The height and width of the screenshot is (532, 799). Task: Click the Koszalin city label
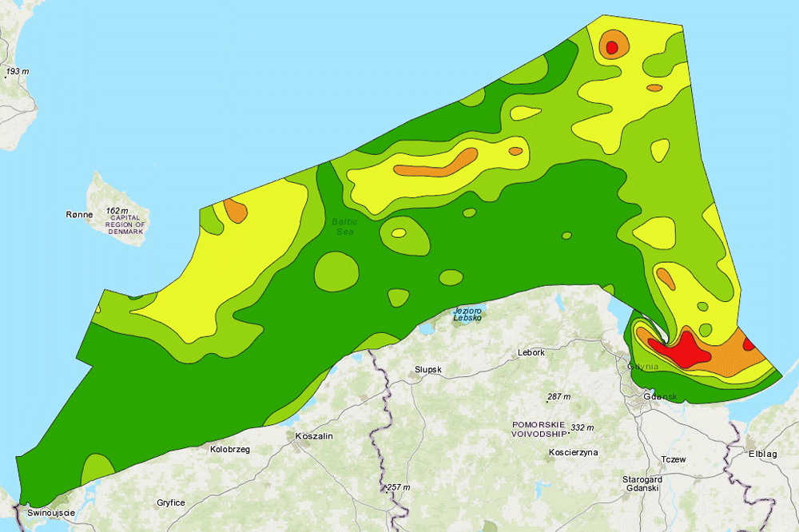coord(313,436)
